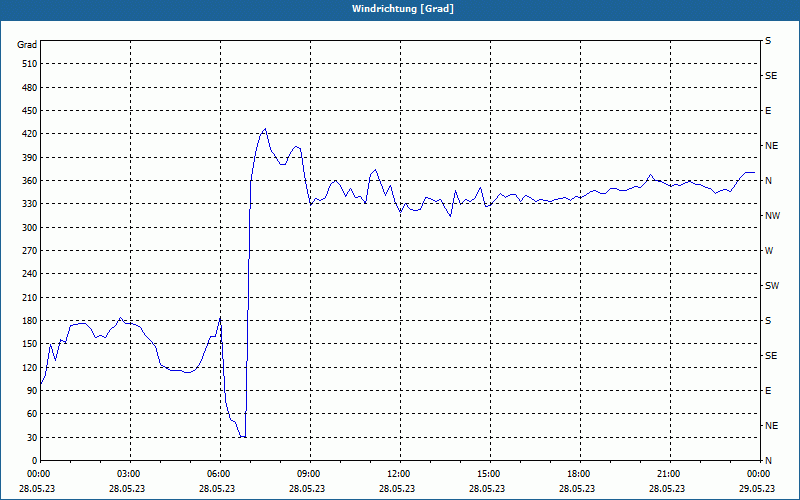Select the "SW" compass direction label
This screenshot has height=500, width=800.
(772, 286)
